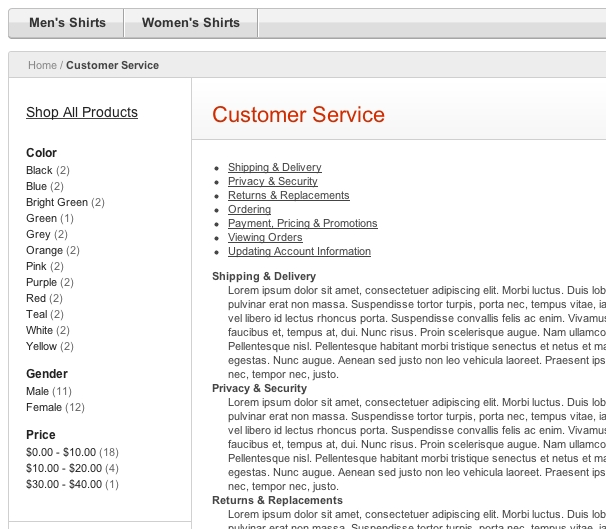Go to Home in the breadcrumb
The image size is (606, 529).
tap(42, 65)
